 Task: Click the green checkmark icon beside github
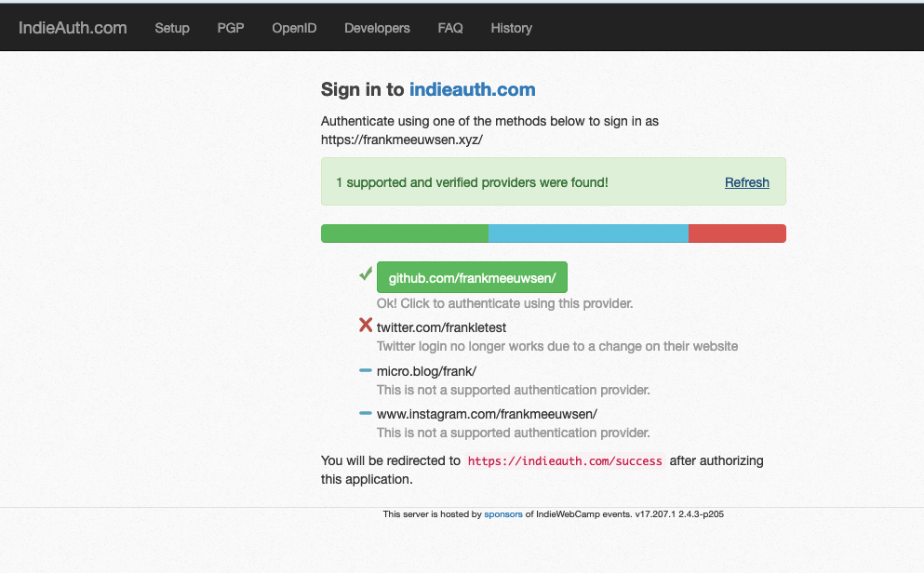tap(366, 273)
